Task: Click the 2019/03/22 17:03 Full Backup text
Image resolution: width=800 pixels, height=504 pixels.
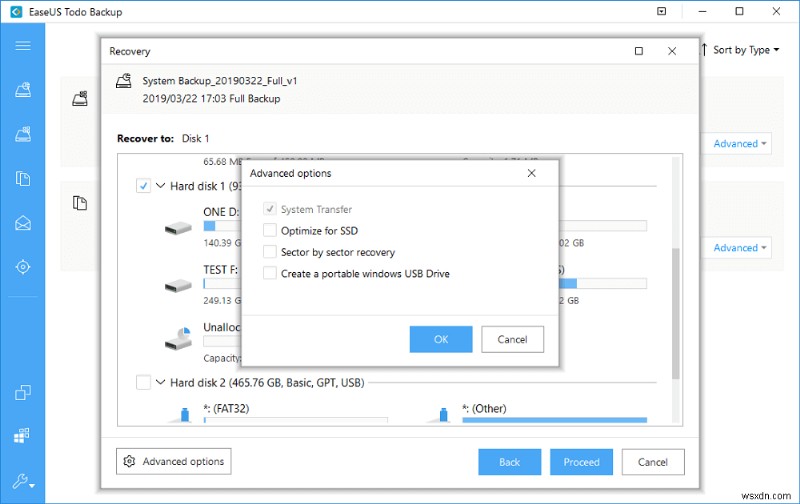Action: click(211, 98)
